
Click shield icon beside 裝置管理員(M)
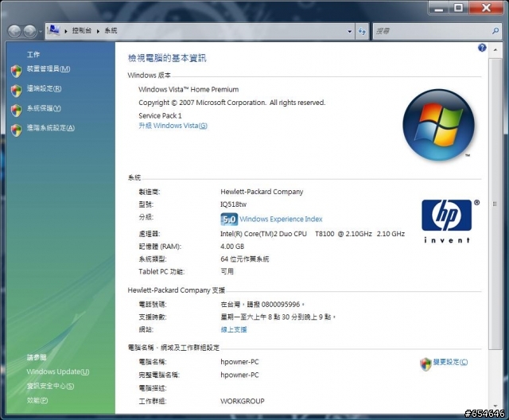click(16, 71)
